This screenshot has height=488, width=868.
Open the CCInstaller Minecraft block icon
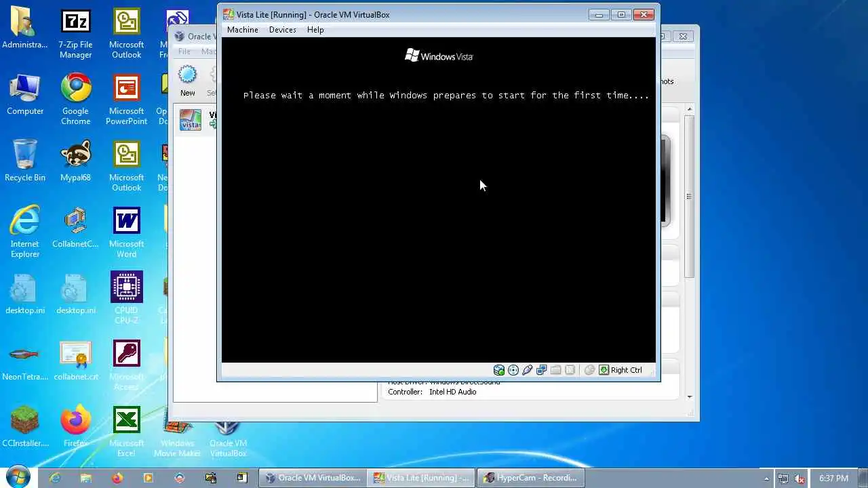click(25, 426)
